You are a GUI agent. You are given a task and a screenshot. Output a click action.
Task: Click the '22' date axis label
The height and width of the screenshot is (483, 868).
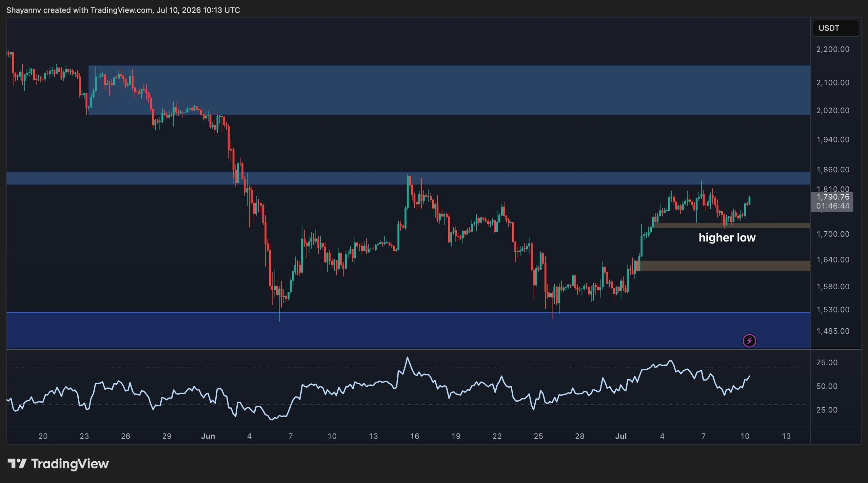tap(497, 436)
